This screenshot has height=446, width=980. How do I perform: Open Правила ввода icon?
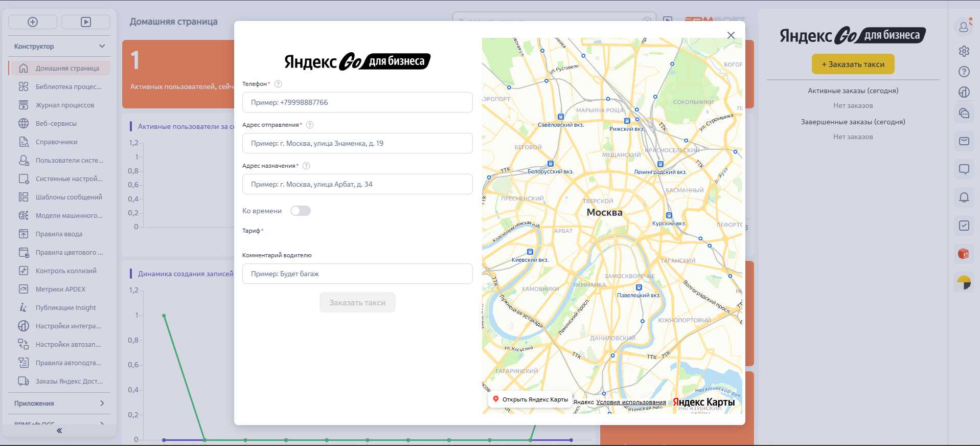24,234
